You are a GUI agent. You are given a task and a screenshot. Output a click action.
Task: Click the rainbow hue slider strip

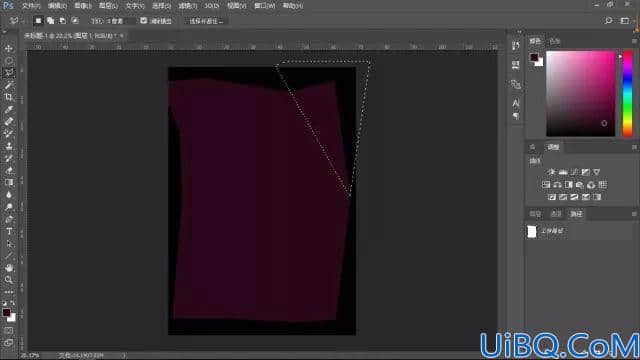(x=627, y=93)
